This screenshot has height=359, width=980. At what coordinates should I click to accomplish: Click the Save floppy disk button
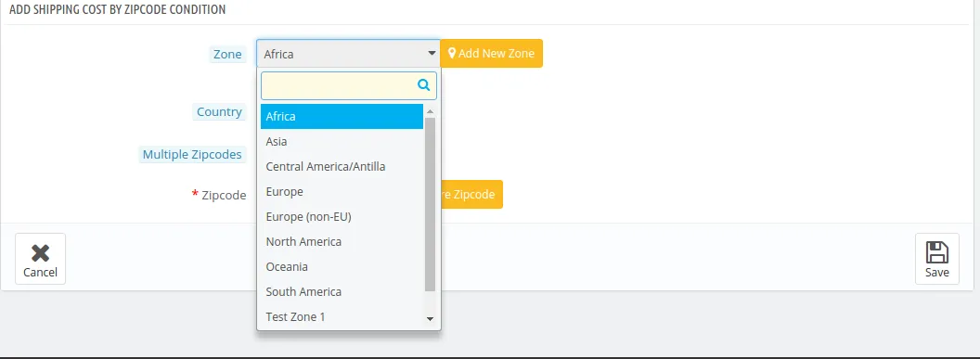click(937, 259)
